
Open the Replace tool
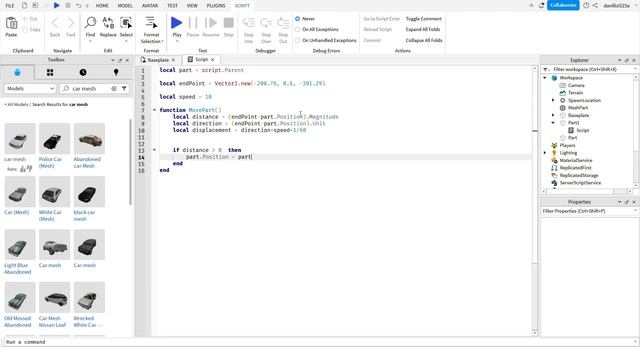point(108,23)
